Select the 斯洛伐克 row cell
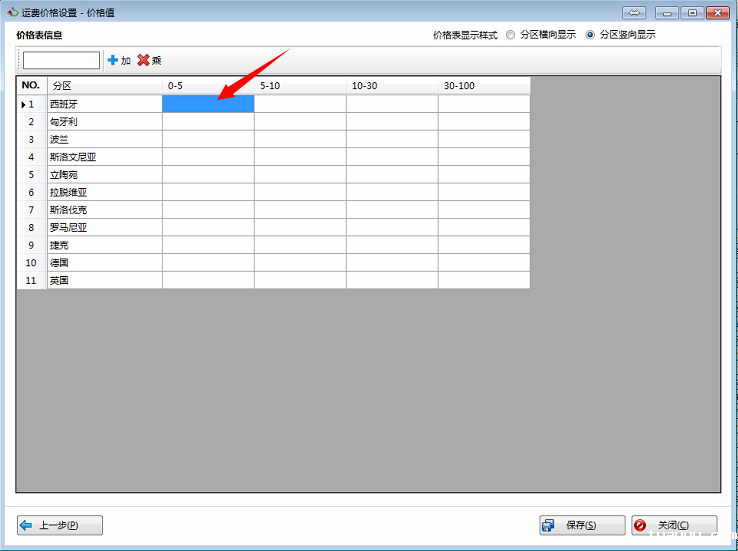Image resolution: width=738 pixels, height=551 pixels. [104, 210]
